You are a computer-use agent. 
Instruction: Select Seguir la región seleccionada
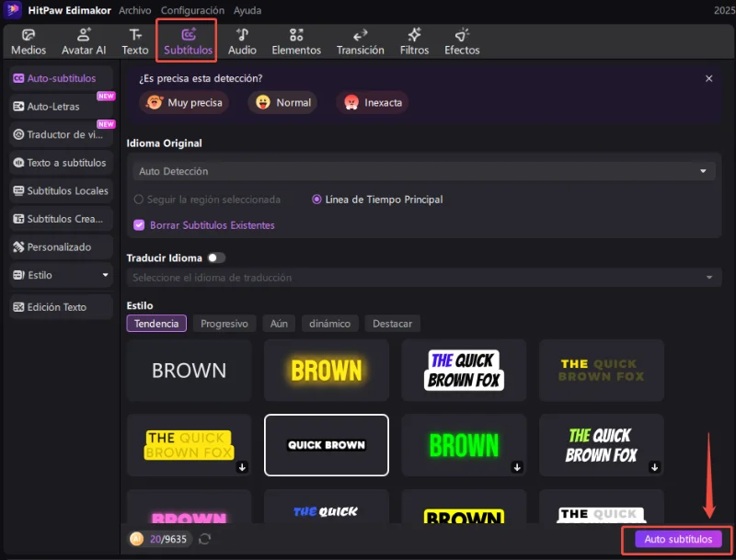[x=137, y=200]
